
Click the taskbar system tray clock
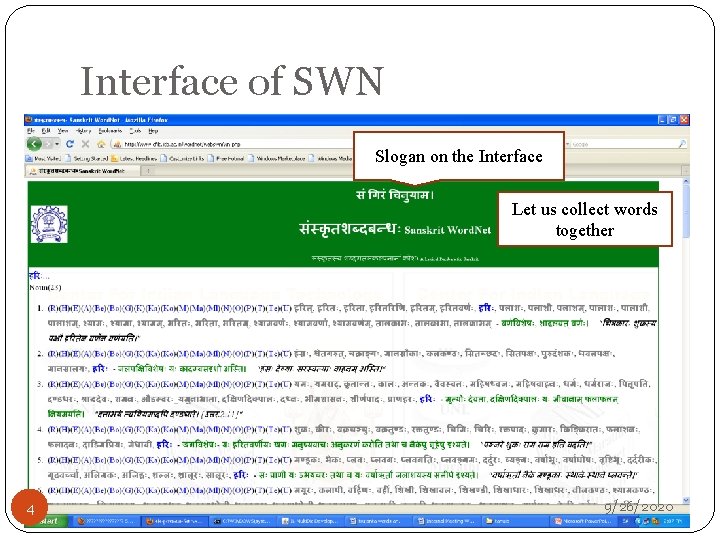(675, 521)
